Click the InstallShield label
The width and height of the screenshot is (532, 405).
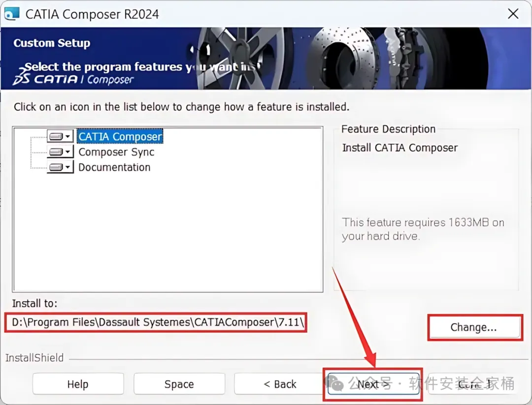pyautogui.click(x=34, y=358)
